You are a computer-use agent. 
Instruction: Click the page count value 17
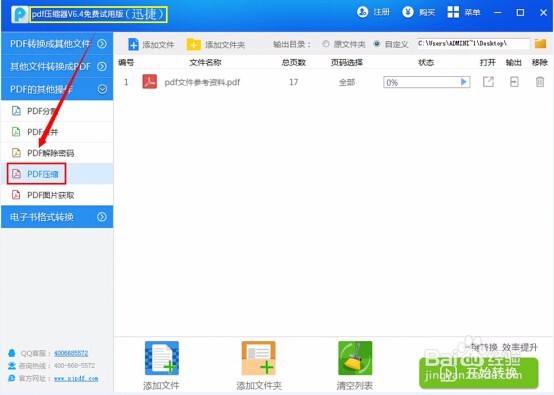tap(294, 82)
